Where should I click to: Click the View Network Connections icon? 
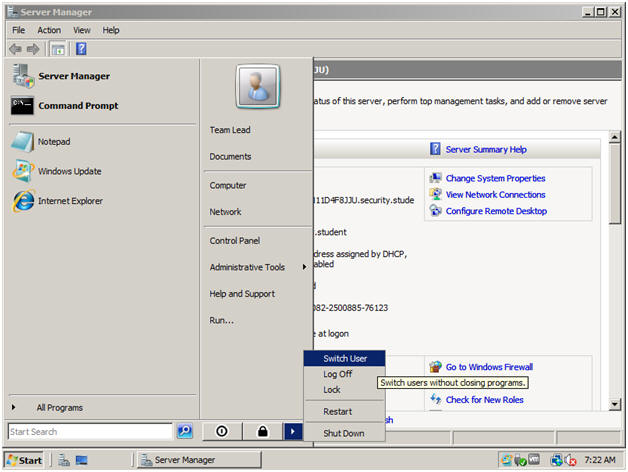435,194
